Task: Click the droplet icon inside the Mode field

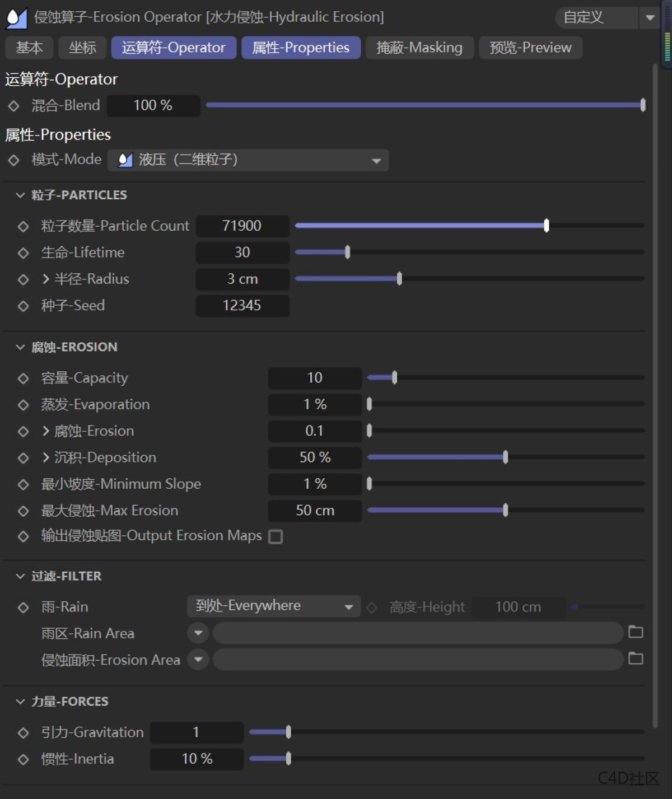Action: tap(124, 160)
